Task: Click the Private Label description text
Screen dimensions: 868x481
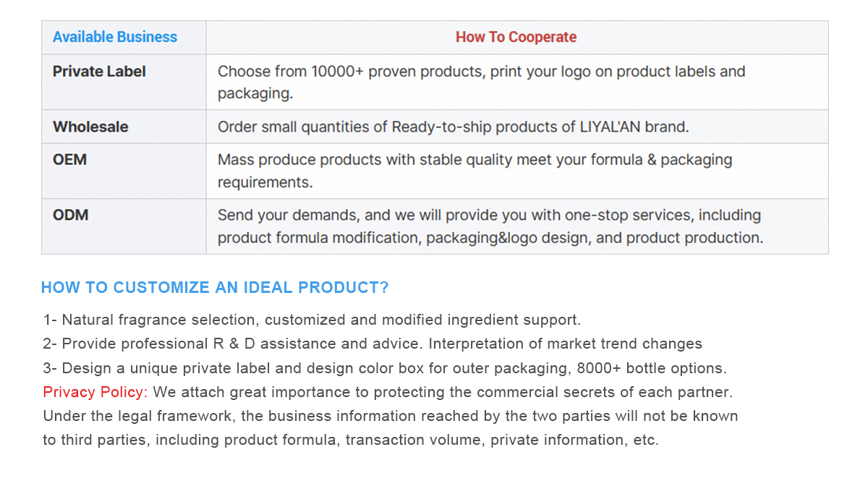Action: [482, 82]
